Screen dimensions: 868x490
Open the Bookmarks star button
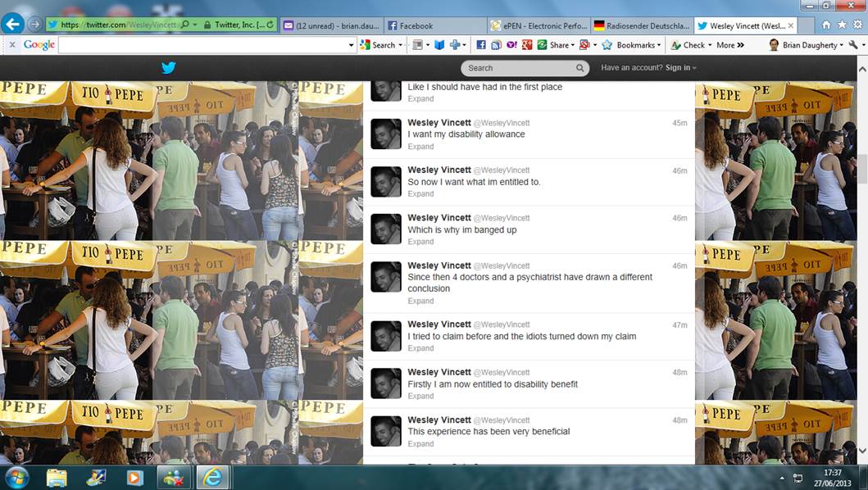(x=628, y=45)
